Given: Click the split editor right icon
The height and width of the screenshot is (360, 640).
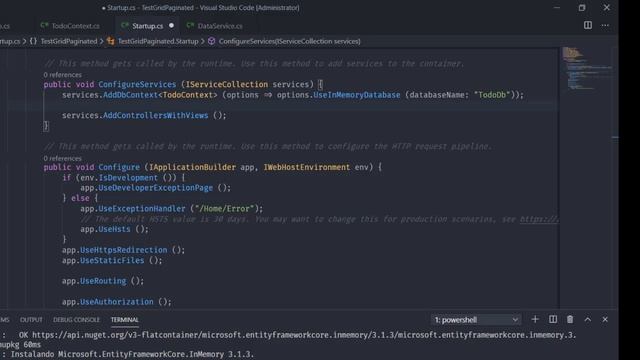Looking at the screenshot, I should click(x=588, y=25).
